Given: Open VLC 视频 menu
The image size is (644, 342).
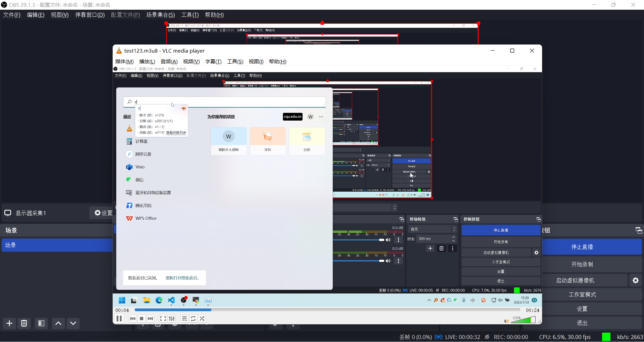Looking at the screenshot, I should point(191,62).
